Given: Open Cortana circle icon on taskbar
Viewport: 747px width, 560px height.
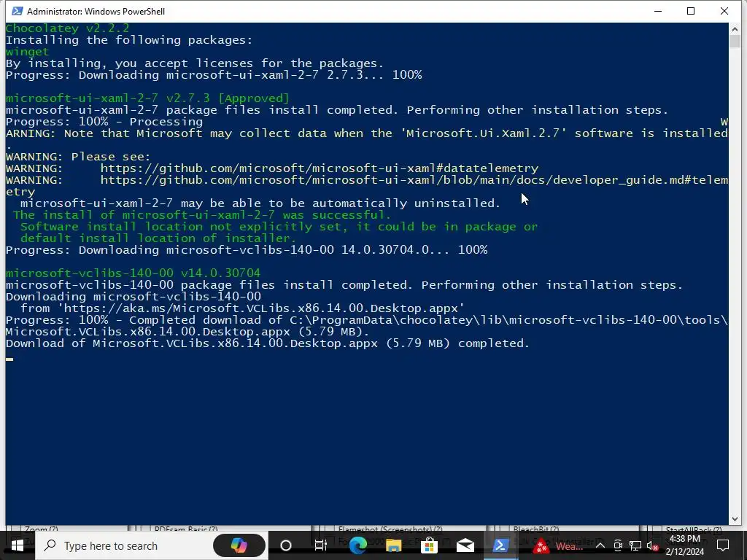Looking at the screenshot, I should [x=286, y=545].
